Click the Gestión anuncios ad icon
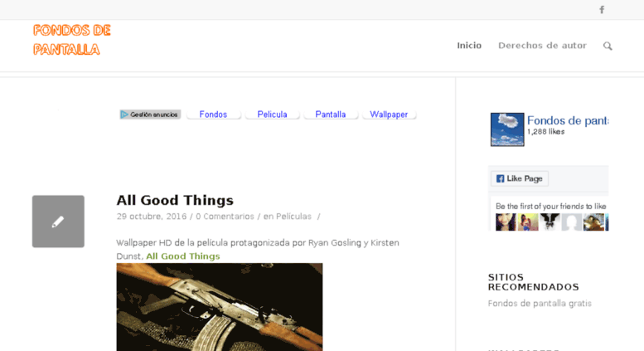This screenshot has height=351, width=644. click(150, 115)
